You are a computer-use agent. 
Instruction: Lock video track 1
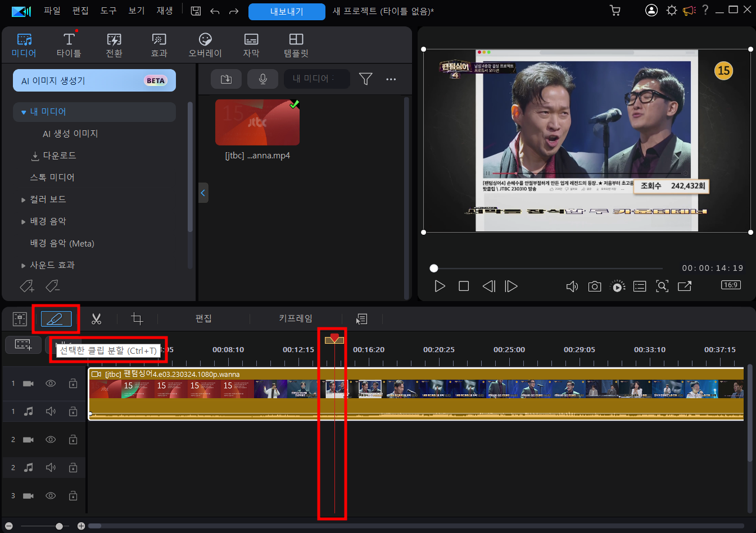click(x=73, y=384)
